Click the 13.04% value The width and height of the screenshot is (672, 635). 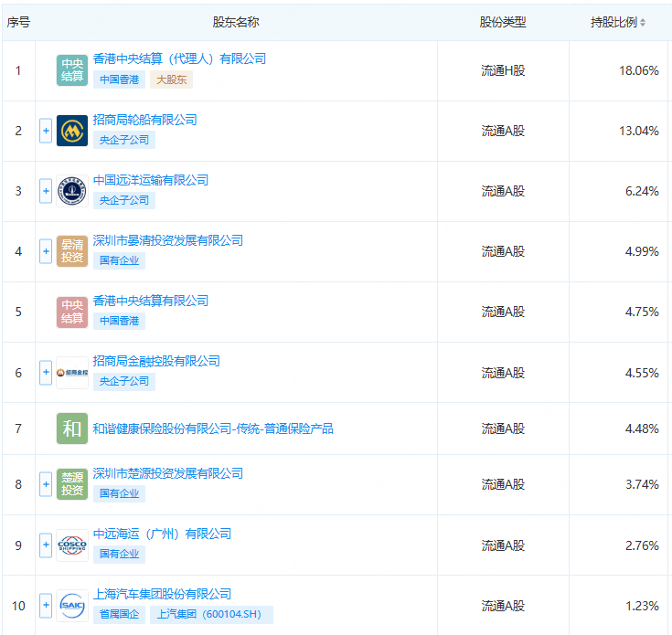[x=638, y=131]
